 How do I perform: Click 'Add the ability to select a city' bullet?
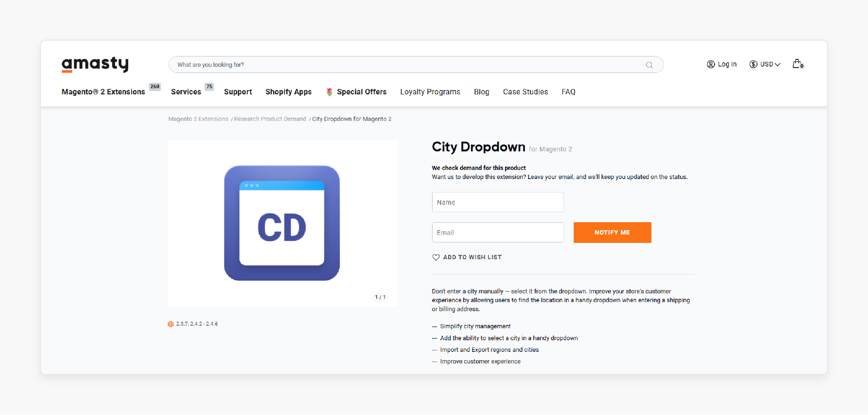click(x=509, y=338)
